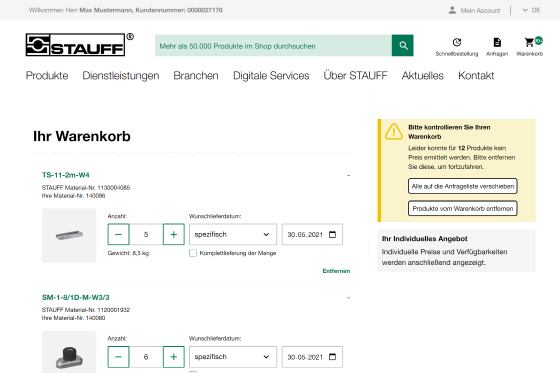Open product link SM-1-8/1D-M-W3/3
Viewport: 560px width, 373px height.
[75, 297]
